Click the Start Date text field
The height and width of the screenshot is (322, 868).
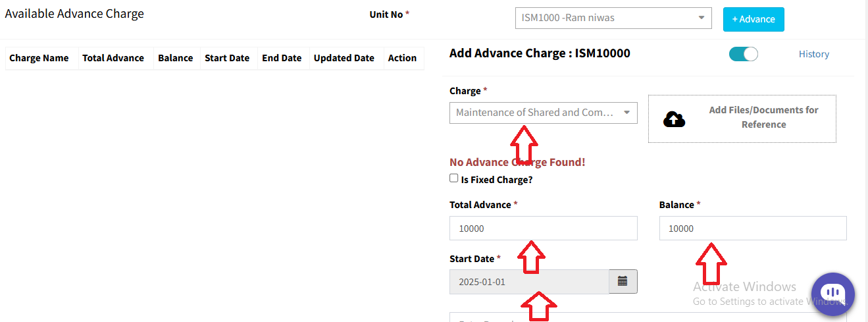pyautogui.click(x=529, y=282)
